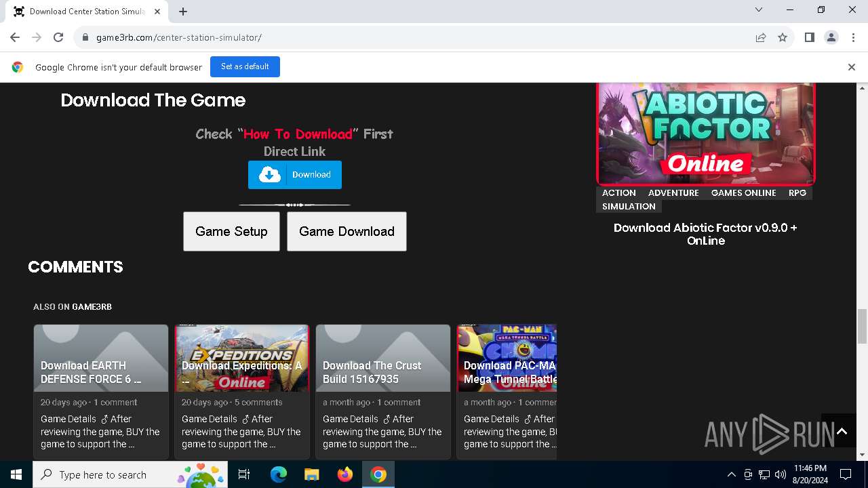Bookmark this page with the star
This screenshot has width=868, height=488.
pos(783,37)
